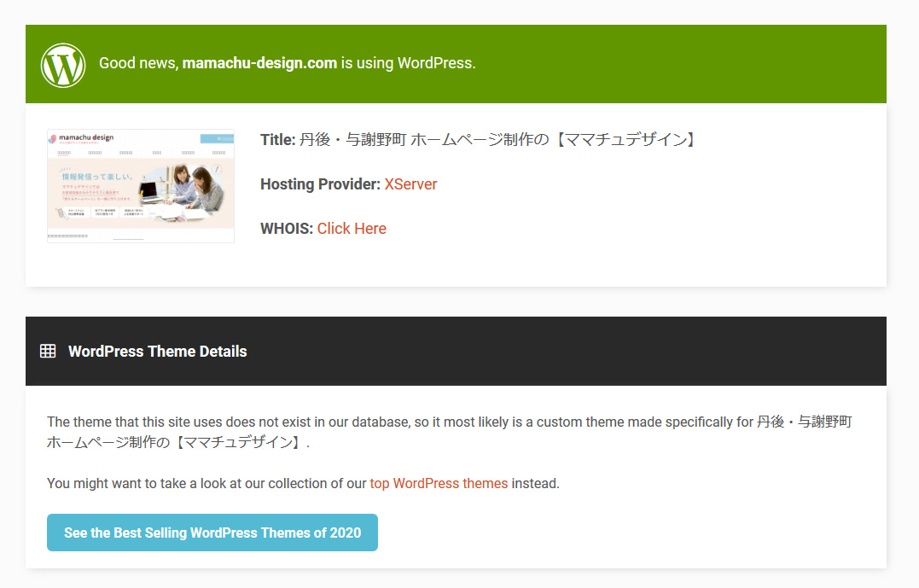The image size is (919, 588).
Task: Open the WHOIS Click Here link
Action: pyautogui.click(x=352, y=229)
